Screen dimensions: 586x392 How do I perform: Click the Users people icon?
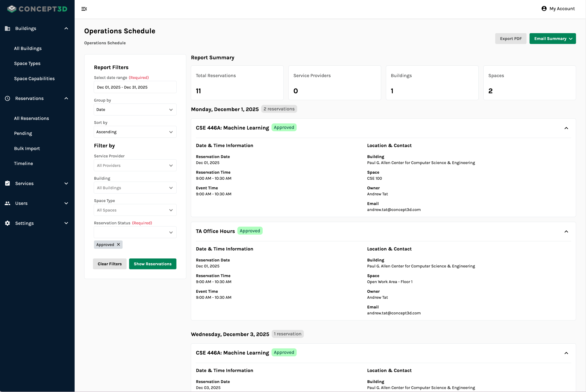point(7,203)
